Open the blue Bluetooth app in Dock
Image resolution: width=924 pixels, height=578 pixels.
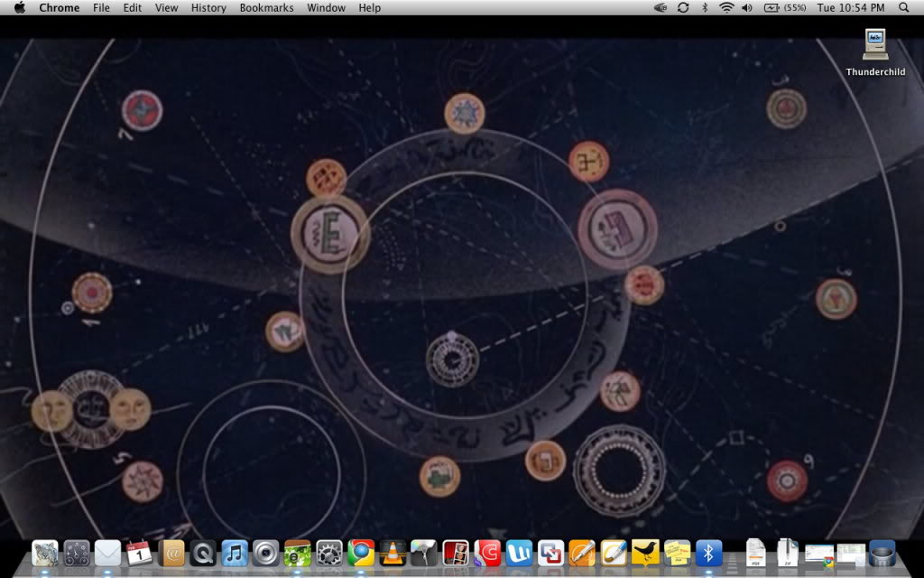pos(708,554)
